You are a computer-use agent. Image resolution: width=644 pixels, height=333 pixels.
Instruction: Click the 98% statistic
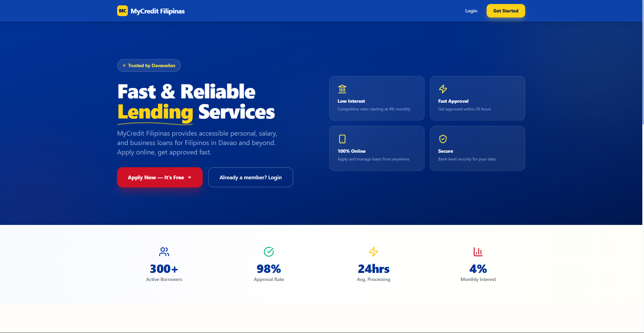269,269
